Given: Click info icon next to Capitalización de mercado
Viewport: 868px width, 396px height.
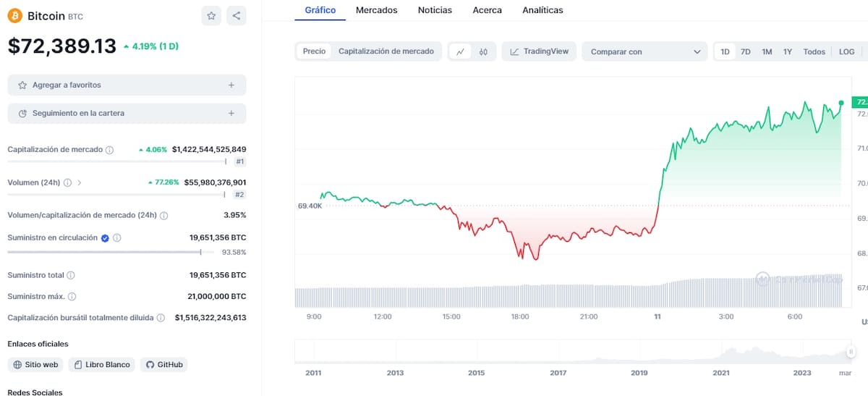Looking at the screenshot, I should 110,150.
